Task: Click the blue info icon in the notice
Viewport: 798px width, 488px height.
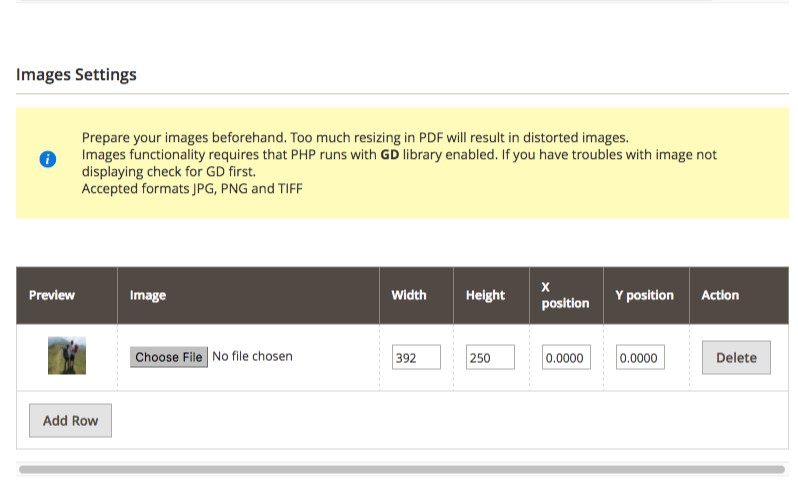Action: [x=48, y=159]
